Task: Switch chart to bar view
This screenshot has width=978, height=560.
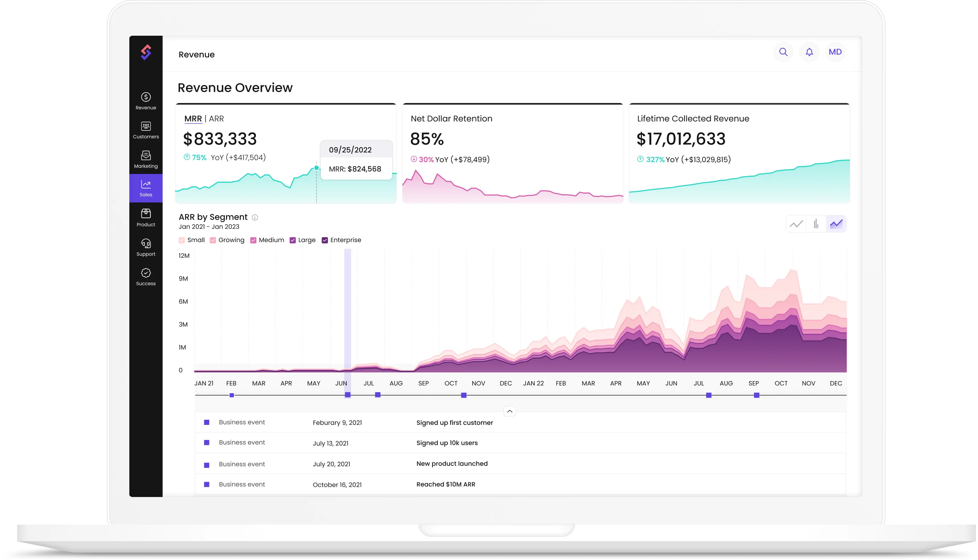Action: (816, 223)
